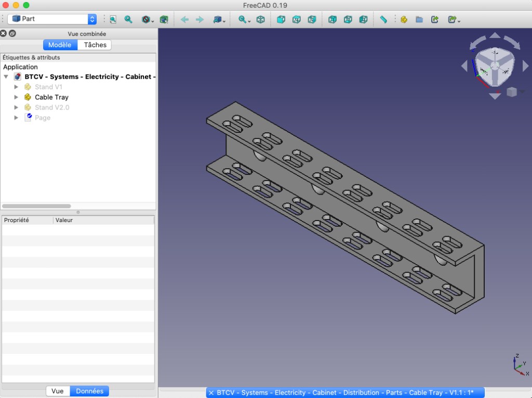Click the Fit Selection zoom icon
This screenshot has width=532, height=398.
tap(128, 19)
